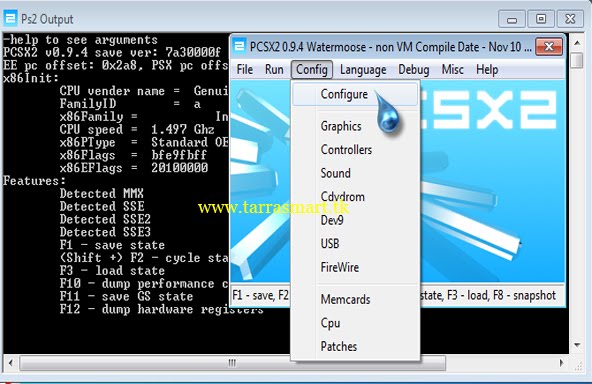Open the Misc menu
Screen dimensions: 592x384
click(x=453, y=69)
